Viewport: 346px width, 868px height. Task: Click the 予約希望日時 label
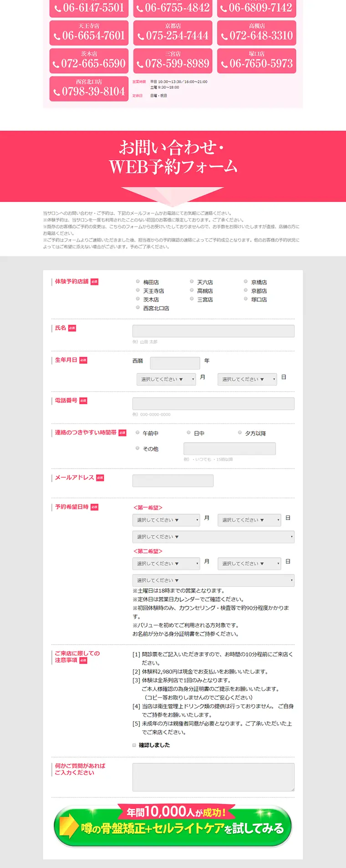click(72, 507)
